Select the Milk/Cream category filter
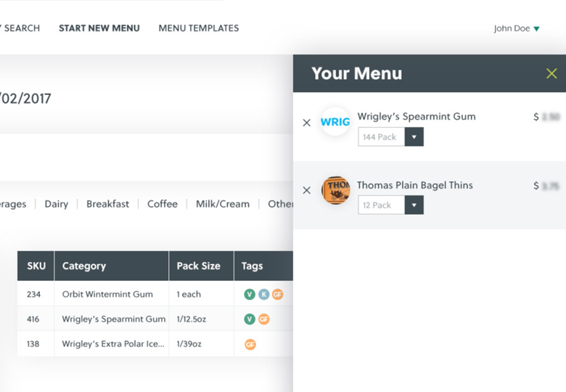The width and height of the screenshot is (566, 392). click(223, 204)
